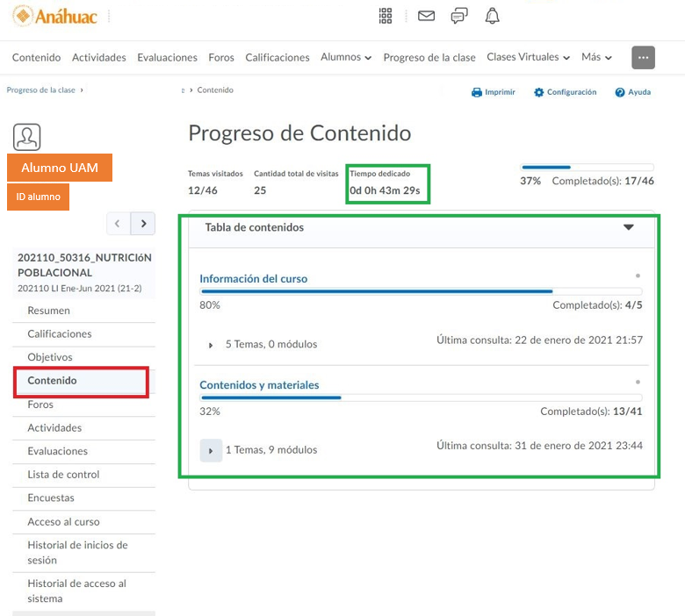Collapse the Tabla de contenidos panel
Screen dimensions: 685x616
click(x=628, y=227)
